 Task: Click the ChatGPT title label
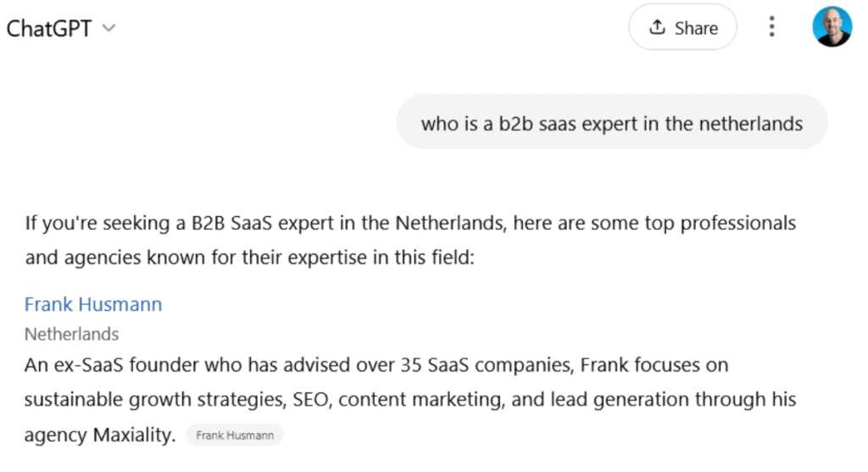pos(48,29)
